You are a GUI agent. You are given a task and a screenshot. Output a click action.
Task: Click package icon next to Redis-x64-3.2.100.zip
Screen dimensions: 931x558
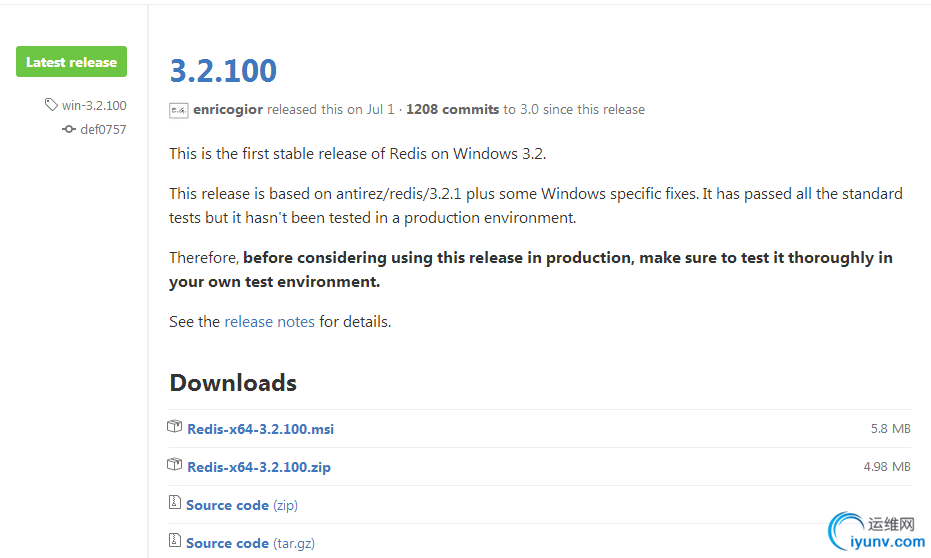point(175,464)
